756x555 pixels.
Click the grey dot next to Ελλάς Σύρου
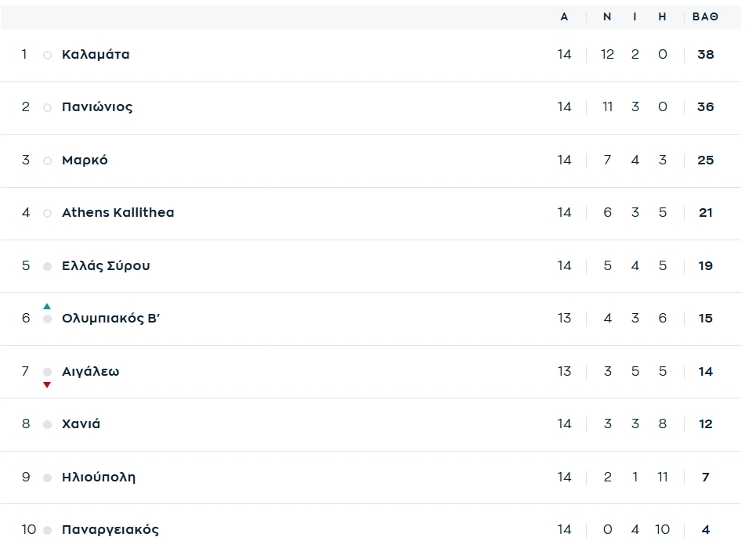[47, 266]
